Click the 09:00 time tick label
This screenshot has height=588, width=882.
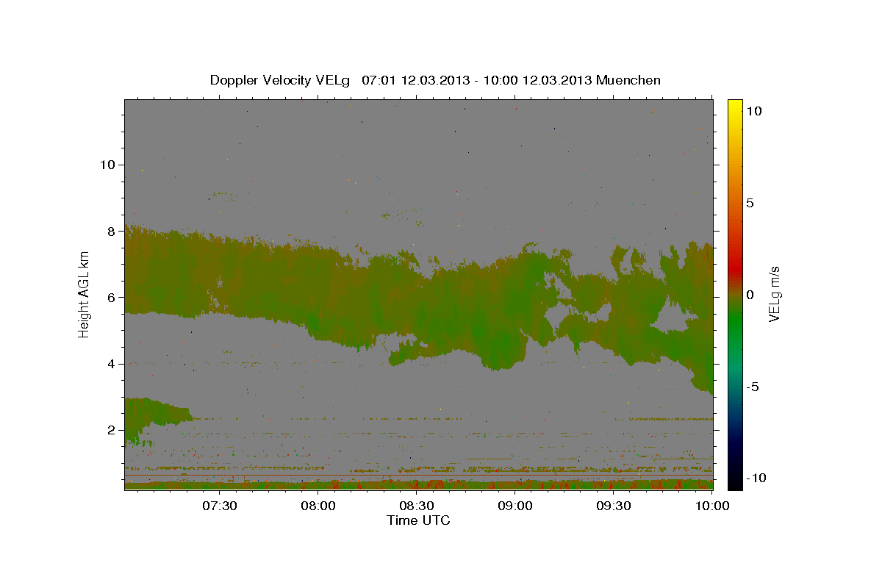[x=515, y=506]
